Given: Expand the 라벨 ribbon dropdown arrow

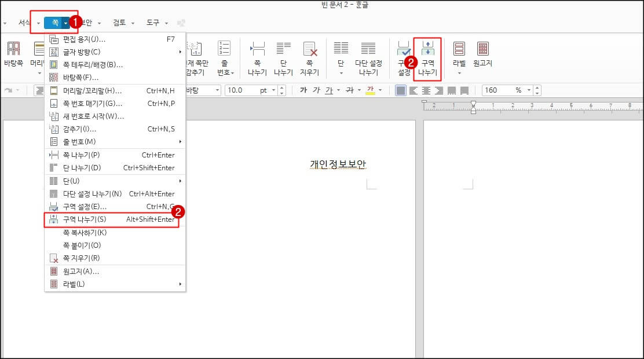Looking at the screenshot, I should click(459, 73).
